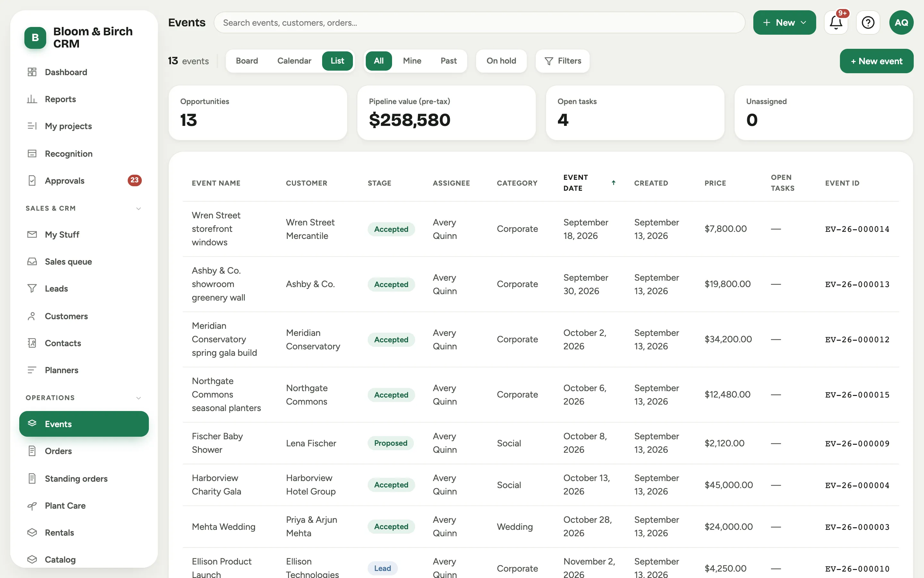Click event ID EV-26-000015
Viewport: 924px width, 578px height.
857,395
